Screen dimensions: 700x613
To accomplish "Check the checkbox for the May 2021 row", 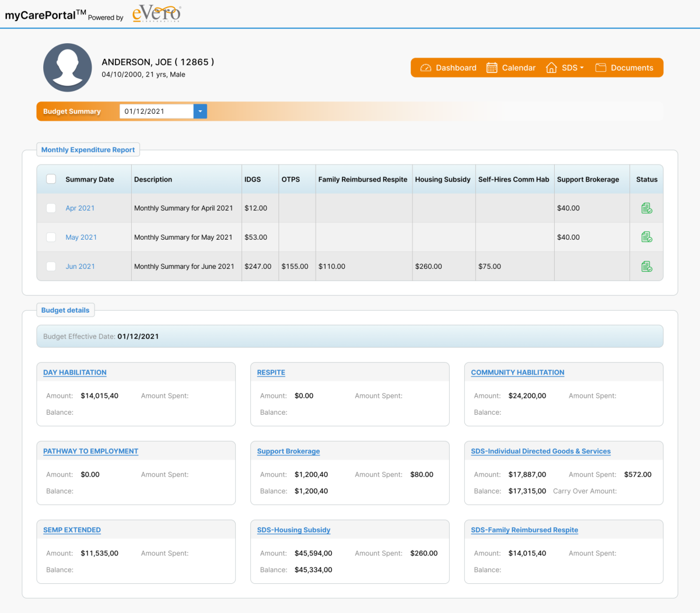I will 51,237.
